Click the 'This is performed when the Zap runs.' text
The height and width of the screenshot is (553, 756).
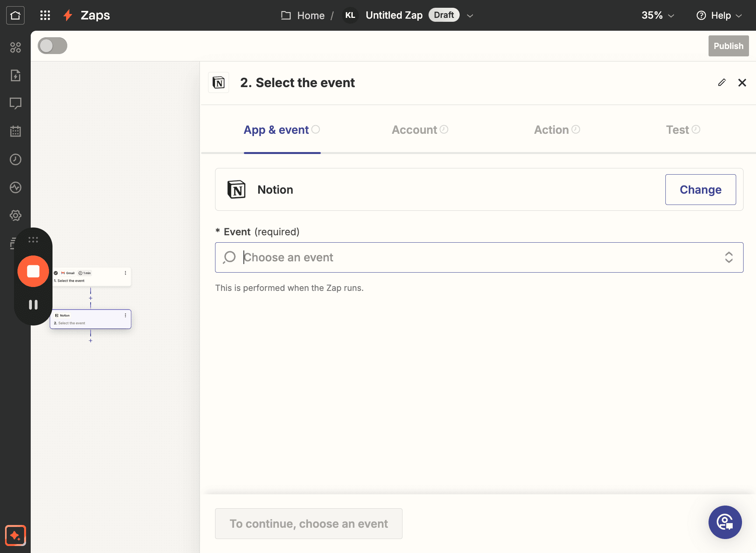tap(289, 288)
